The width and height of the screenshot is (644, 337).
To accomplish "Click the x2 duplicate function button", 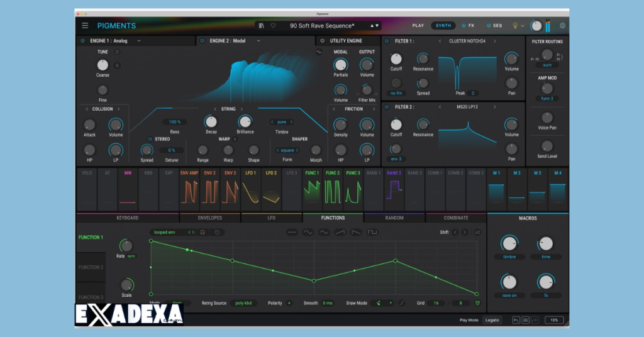I will 477,233.
